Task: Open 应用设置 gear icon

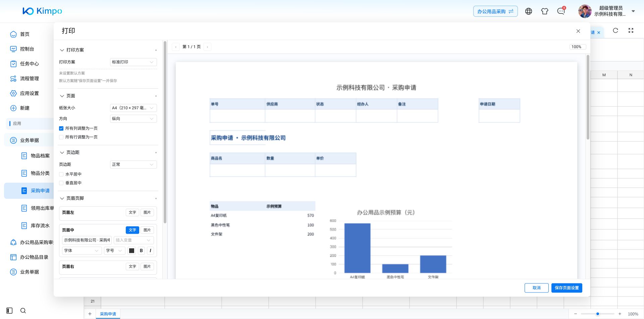Action: 13,93
